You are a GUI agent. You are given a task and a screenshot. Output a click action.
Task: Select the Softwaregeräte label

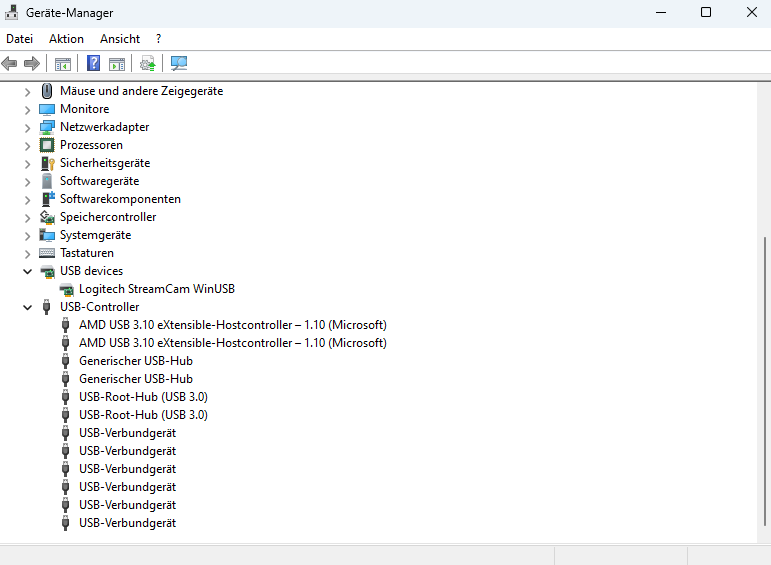[x=99, y=181]
